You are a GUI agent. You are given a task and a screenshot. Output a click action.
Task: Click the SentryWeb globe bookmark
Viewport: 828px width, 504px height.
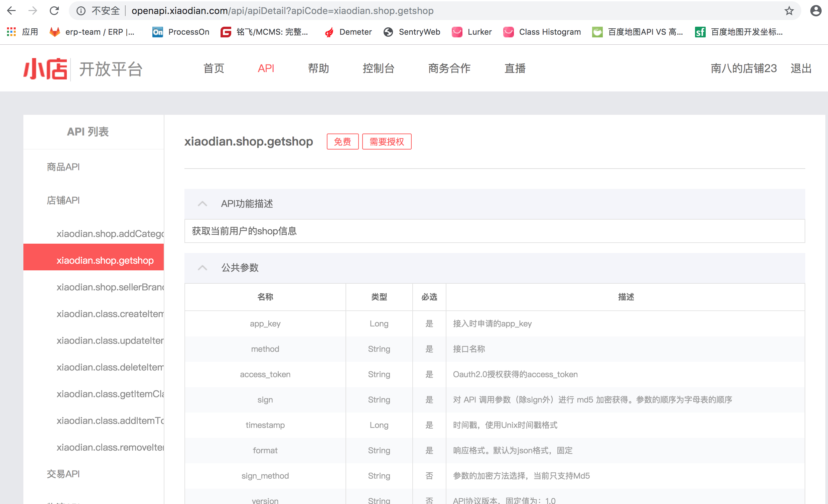coord(388,32)
